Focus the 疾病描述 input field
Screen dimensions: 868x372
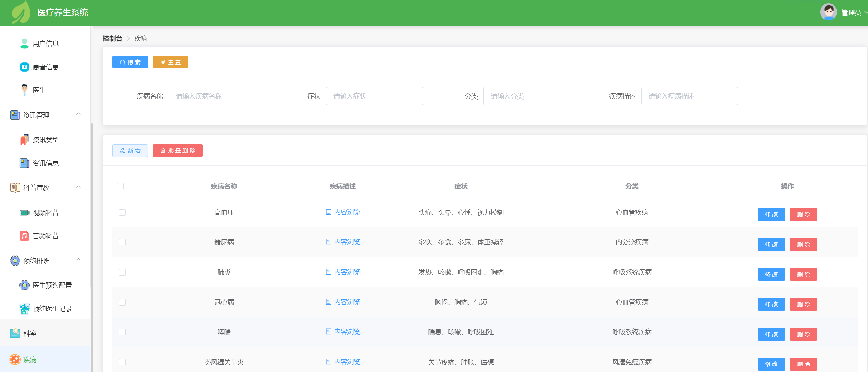[689, 96]
